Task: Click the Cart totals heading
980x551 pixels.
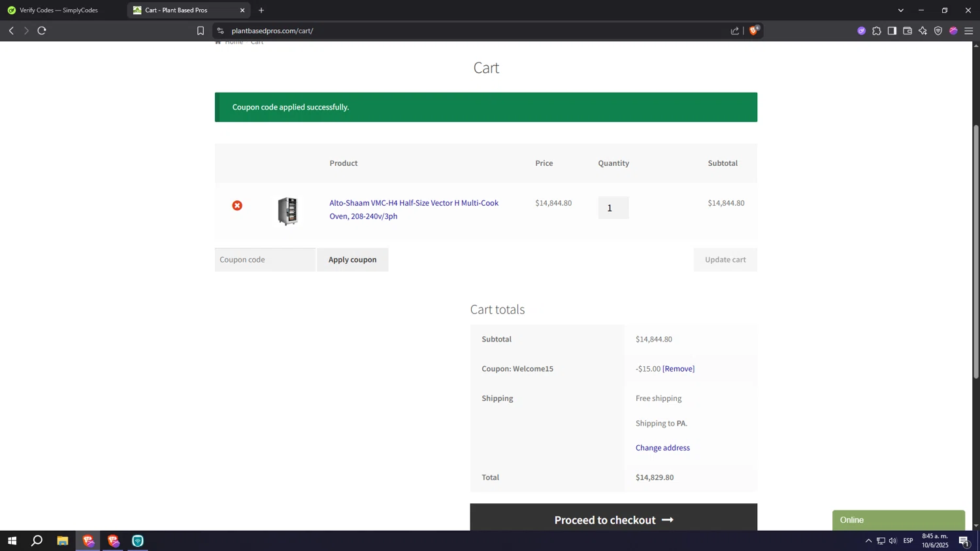Action: (x=497, y=309)
